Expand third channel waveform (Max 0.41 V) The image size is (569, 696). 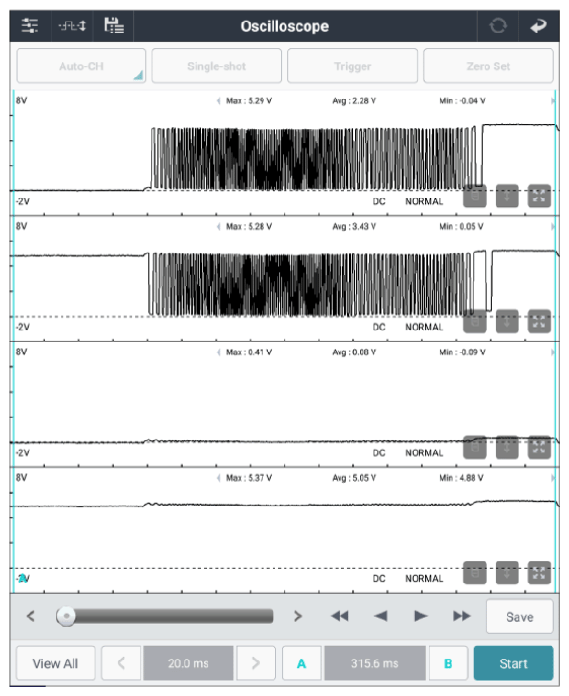pyautogui.click(x=539, y=447)
